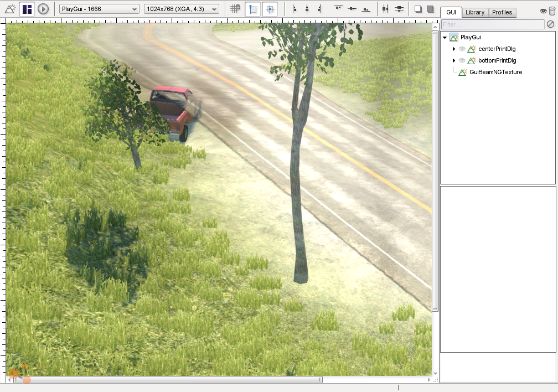The width and height of the screenshot is (558, 392).
Task: Toggle visibility of centerPrintDlg
Action: click(462, 49)
